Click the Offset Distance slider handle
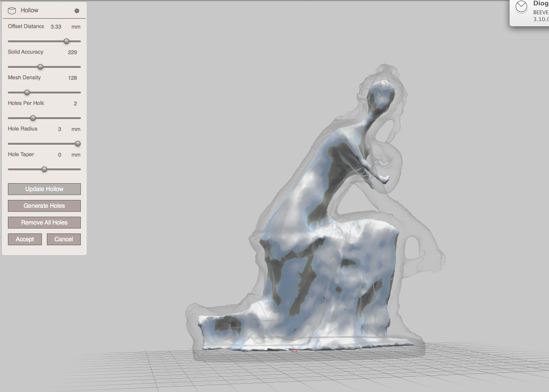The width and height of the screenshot is (549, 392). (x=66, y=41)
